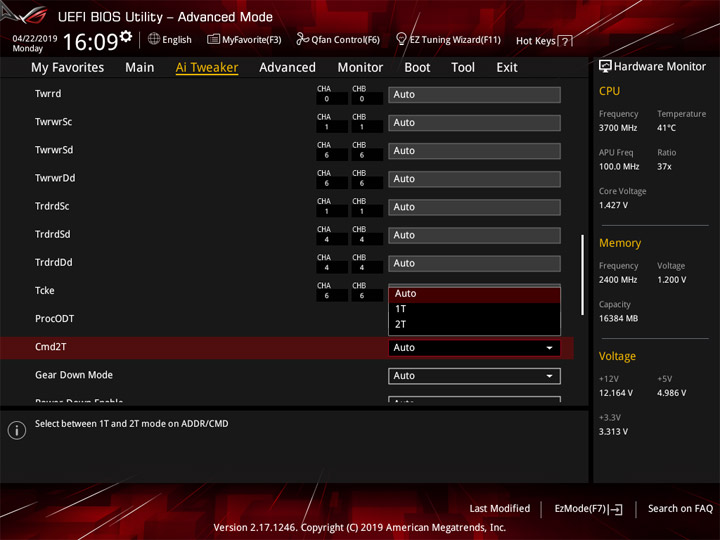
Task: Click the +12V 12.164 V reading
Action: click(x=616, y=393)
